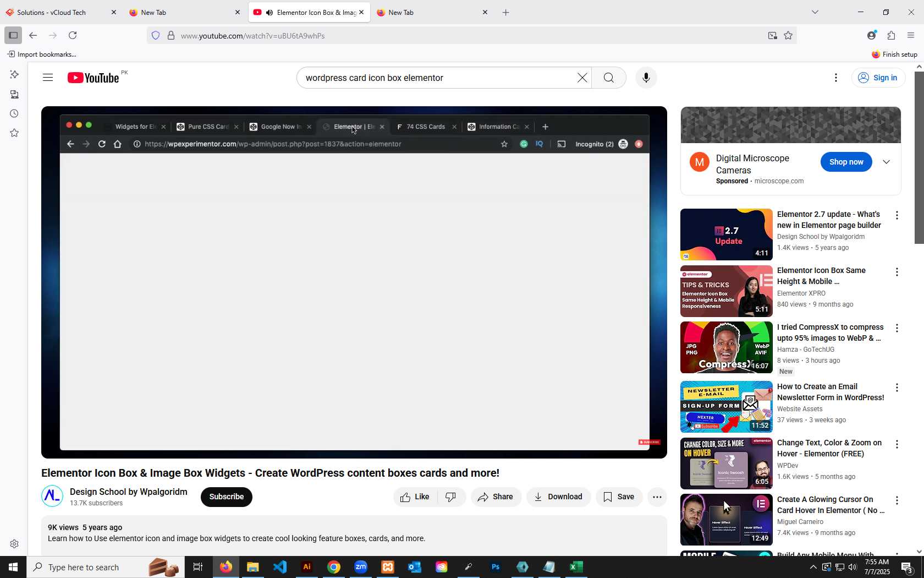Open Visual Studio Code from taskbar
This screenshot has height=578, width=924.
point(280,567)
